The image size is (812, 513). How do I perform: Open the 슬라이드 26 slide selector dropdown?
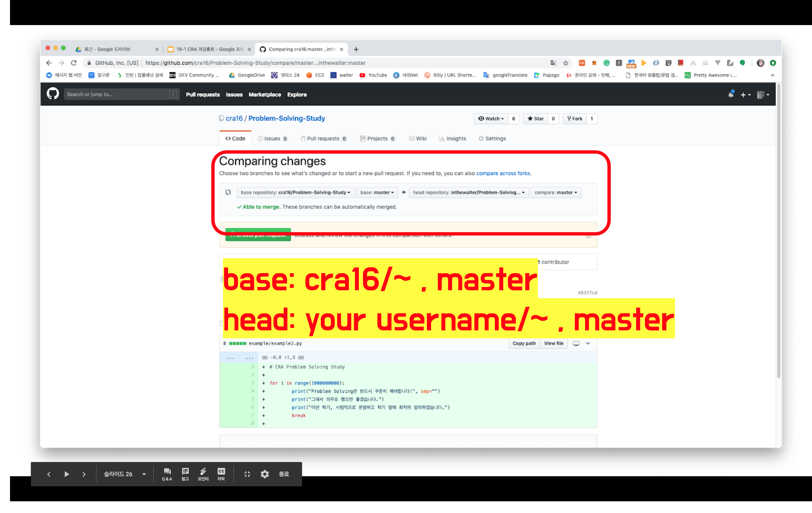pyautogui.click(x=125, y=474)
